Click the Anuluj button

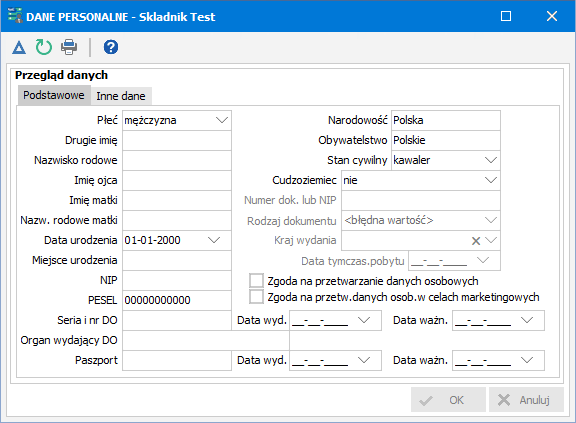click(526, 400)
